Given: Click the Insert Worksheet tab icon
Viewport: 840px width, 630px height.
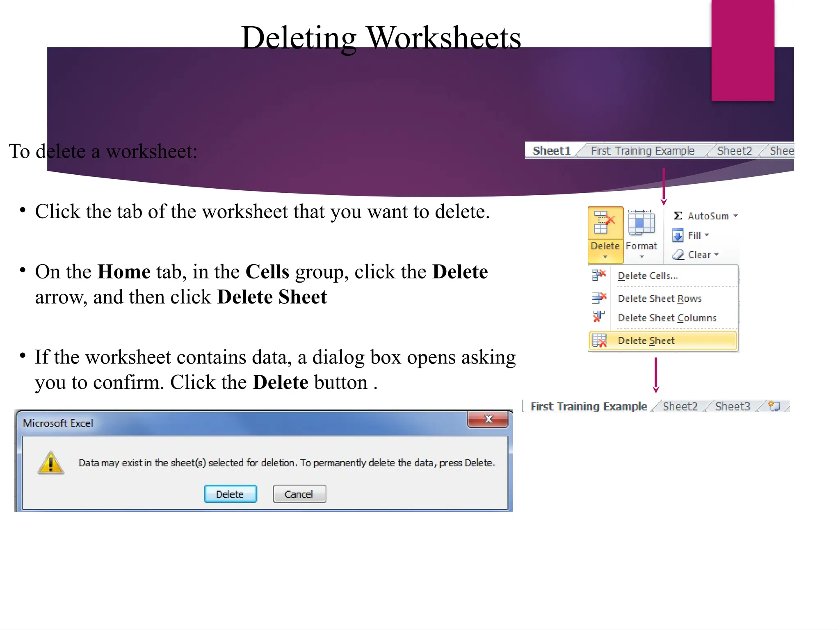Looking at the screenshot, I should [x=774, y=406].
